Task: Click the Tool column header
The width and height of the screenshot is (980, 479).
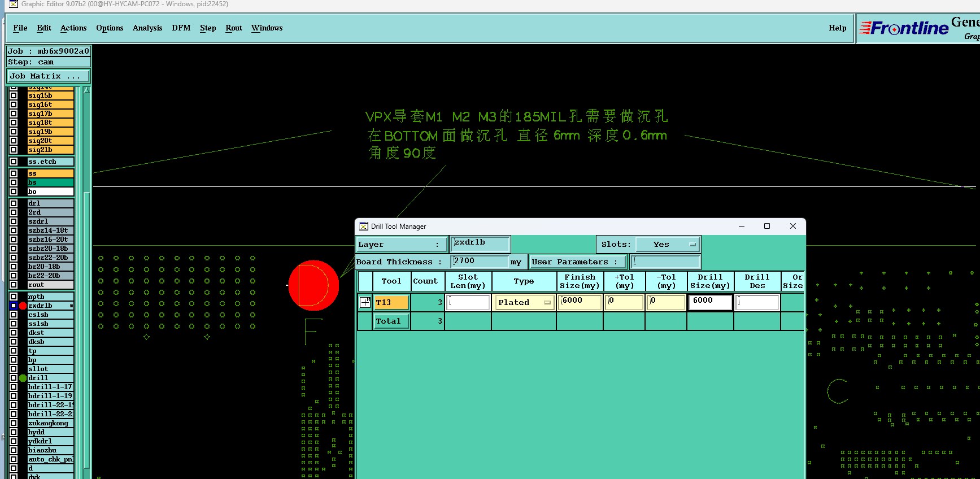Action: point(391,281)
